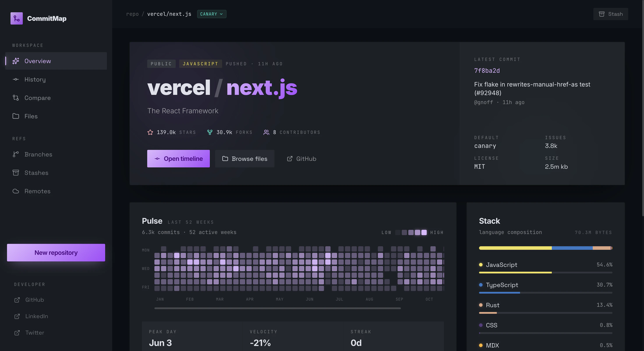Switch to the Overview workspace item
Image resolution: width=644 pixels, height=351 pixels.
tap(37, 61)
